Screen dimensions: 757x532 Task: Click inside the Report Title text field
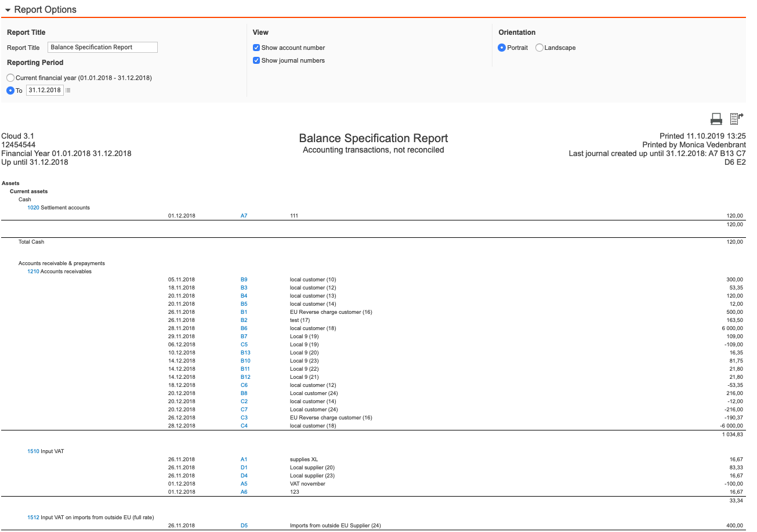click(102, 47)
